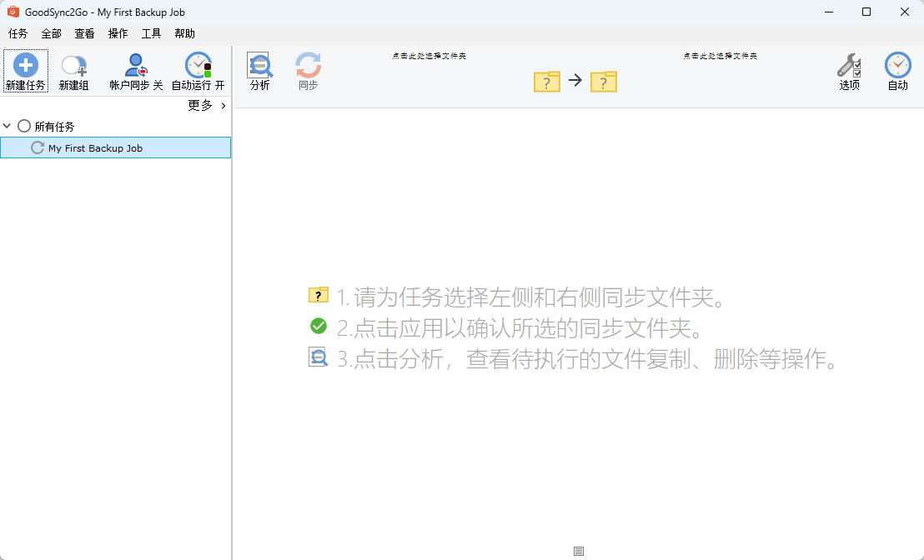Toggle account sync (帐户同步 关)
The width and height of the screenshot is (924, 560).
[x=136, y=71]
